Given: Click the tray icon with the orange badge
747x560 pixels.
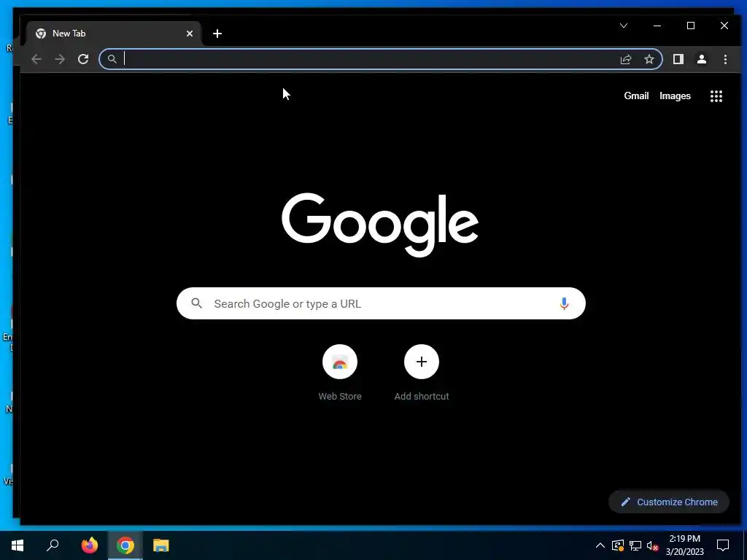Looking at the screenshot, I should tap(618, 545).
